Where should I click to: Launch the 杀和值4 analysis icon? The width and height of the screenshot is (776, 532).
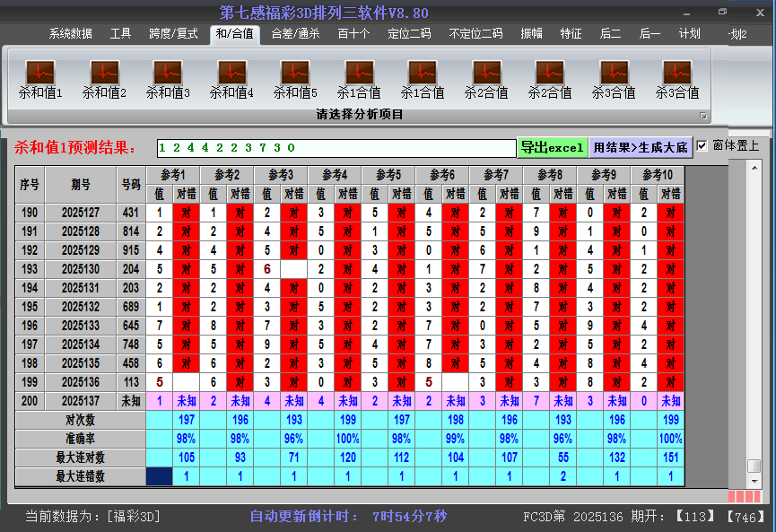(x=231, y=79)
